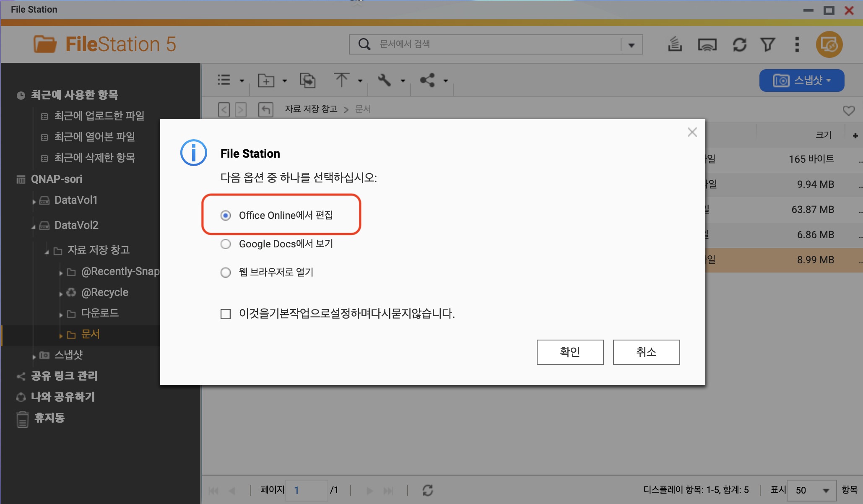Click the share icon in toolbar

427,80
